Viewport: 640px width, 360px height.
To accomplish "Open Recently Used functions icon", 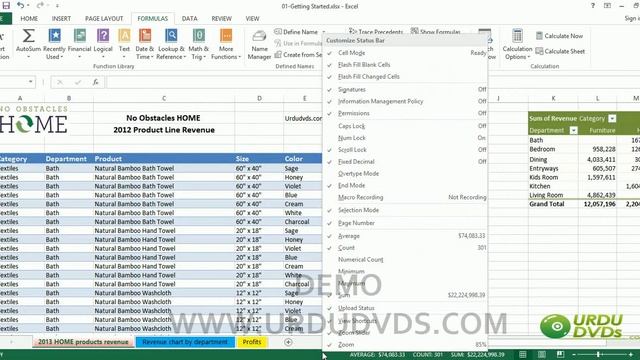I will pos(54,36).
